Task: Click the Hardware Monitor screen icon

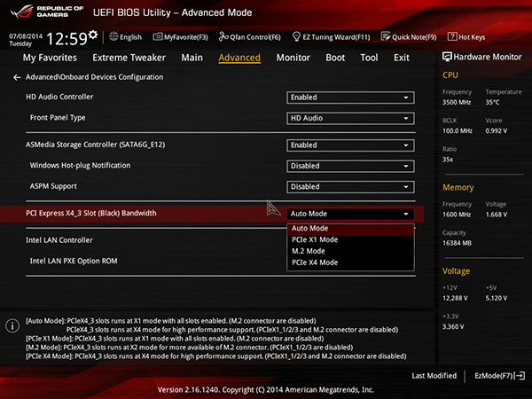Action: tap(447, 57)
